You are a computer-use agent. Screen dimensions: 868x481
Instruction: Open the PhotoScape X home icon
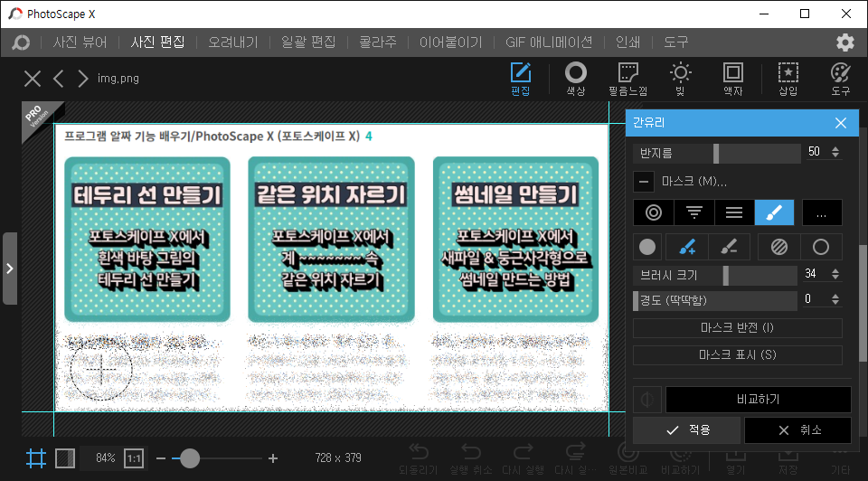point(21,42)
